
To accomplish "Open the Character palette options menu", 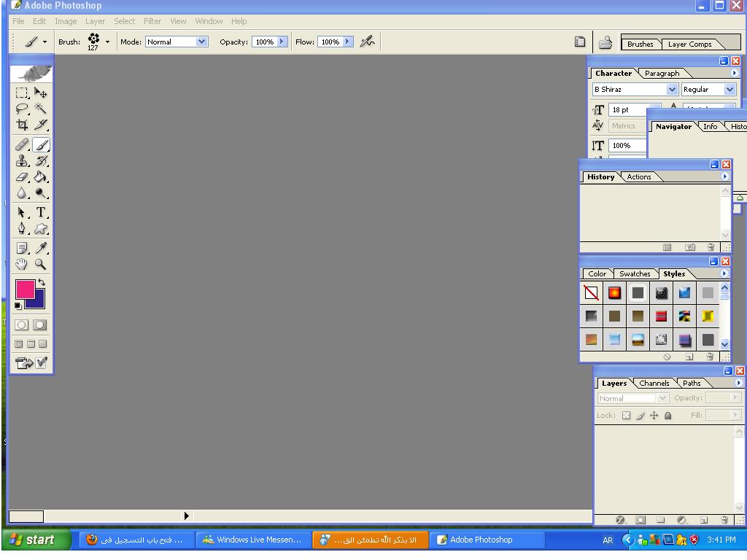I will (x=734, y=74).
